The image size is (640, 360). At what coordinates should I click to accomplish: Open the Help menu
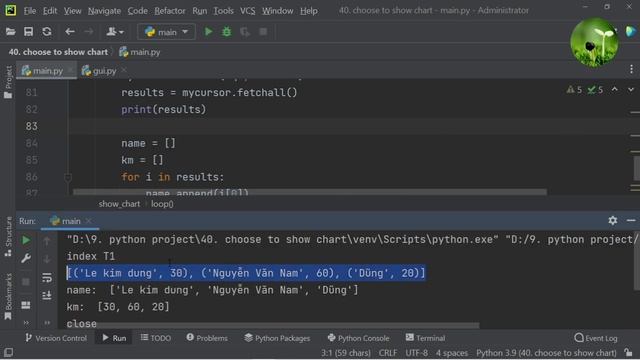[309, 11]
